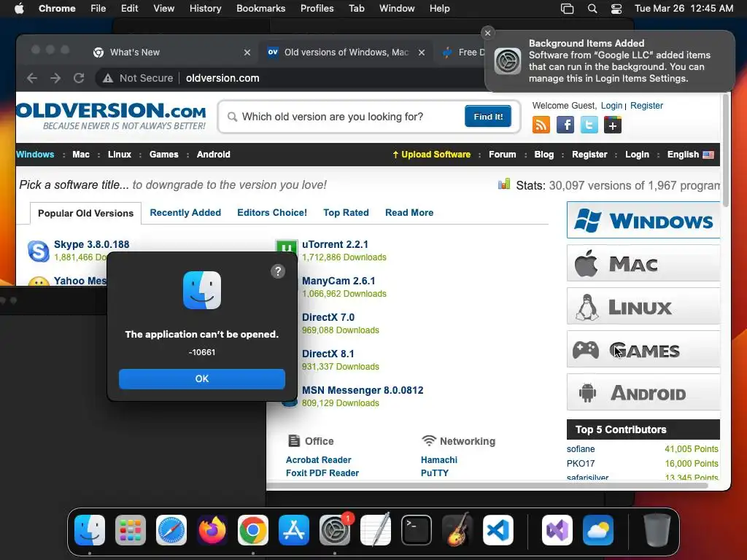Open the Android platform banner
This screenshot has width=747, height=560.
pos(643,392)
